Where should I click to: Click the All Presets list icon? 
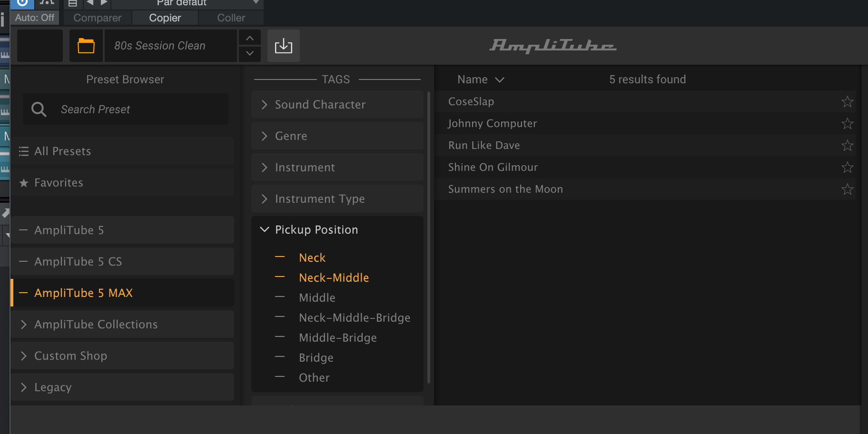coord(23,151)
